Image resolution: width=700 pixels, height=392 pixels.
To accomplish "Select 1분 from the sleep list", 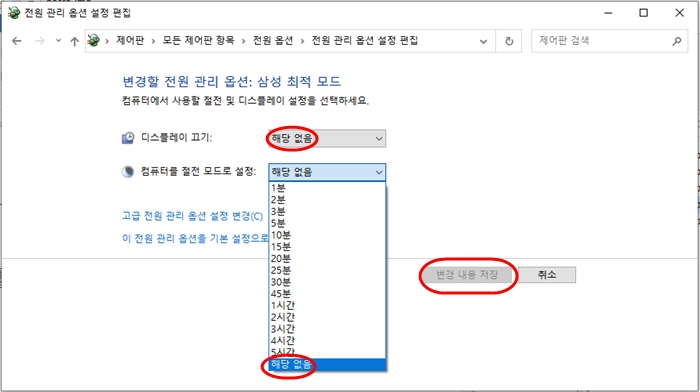I will pyautogui.click(x=327, y=188).
